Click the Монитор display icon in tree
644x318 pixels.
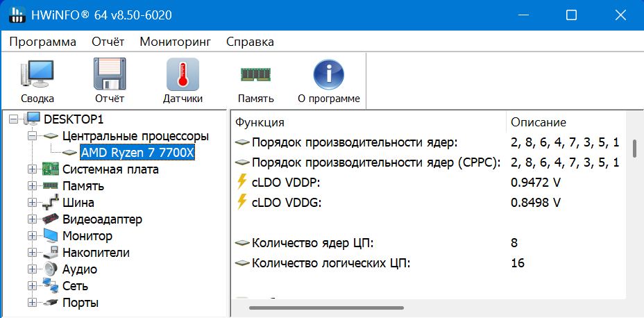[x=51, y=236]
